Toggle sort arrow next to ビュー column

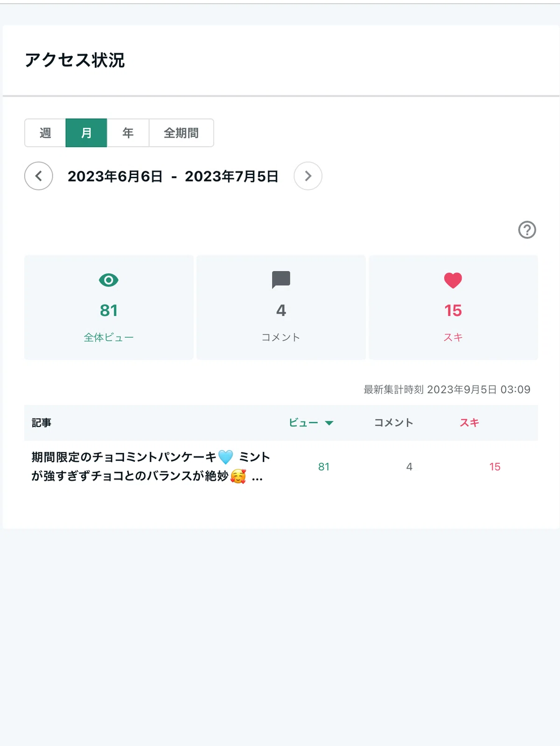point(329,423)
